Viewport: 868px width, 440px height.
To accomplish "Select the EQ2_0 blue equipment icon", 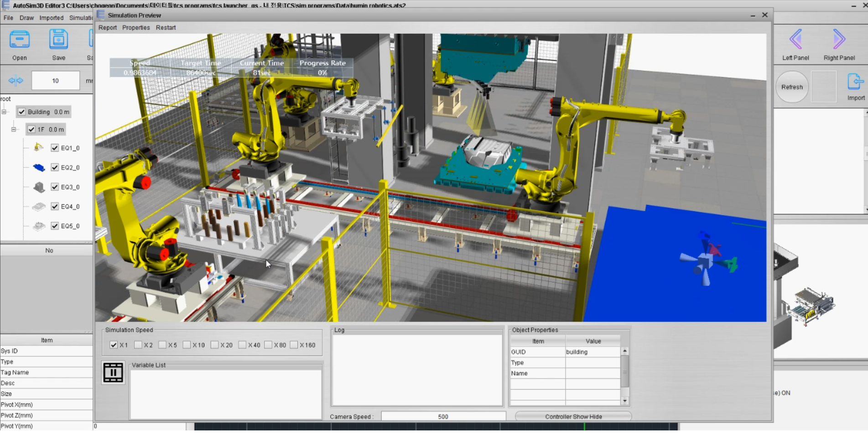I will click(39, 168).
